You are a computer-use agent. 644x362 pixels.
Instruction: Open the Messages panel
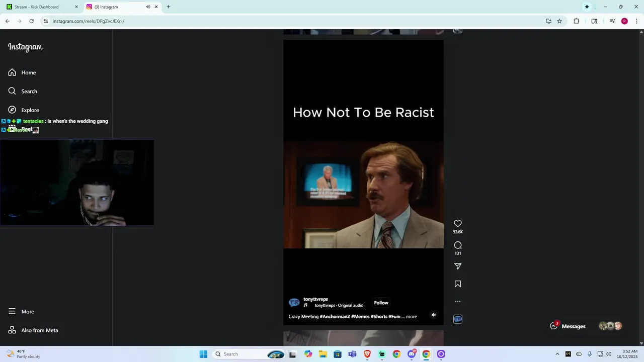point(568,326)
